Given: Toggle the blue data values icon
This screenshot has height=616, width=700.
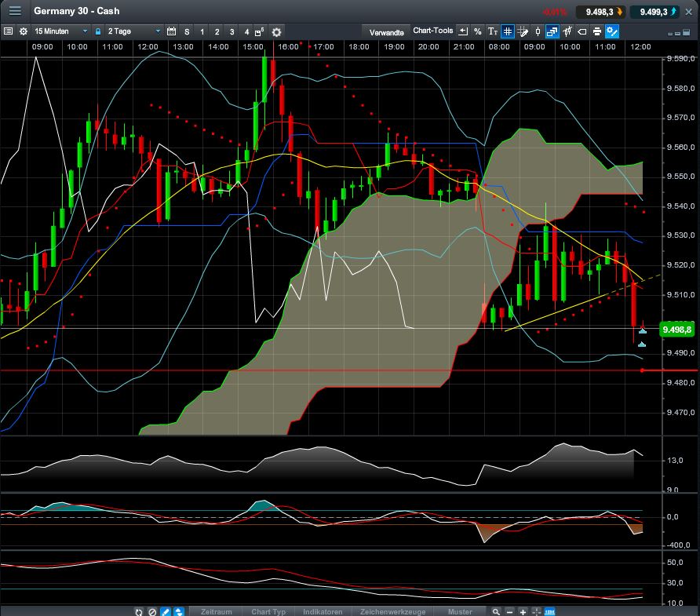Looking at the screenshot, I should 549,611.
